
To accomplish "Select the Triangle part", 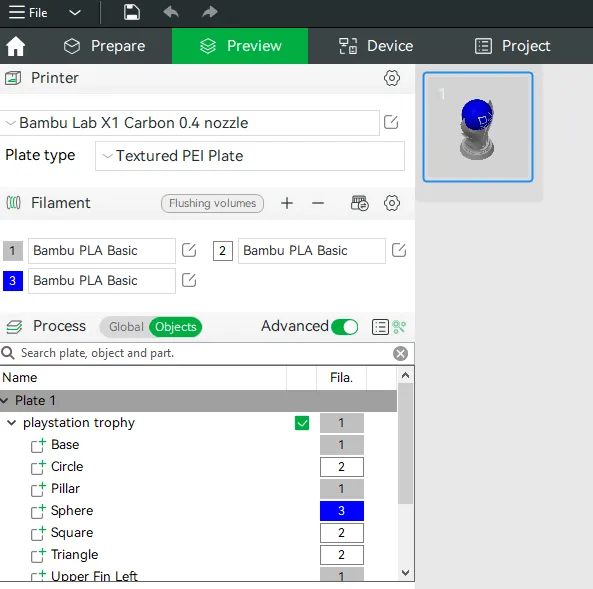I will (75, 555).
